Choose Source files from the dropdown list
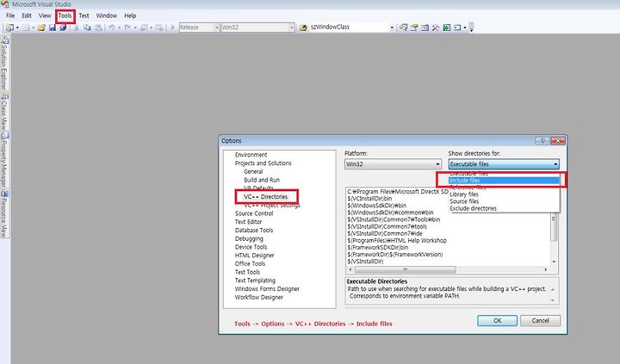620x364 pixels. 504,201
